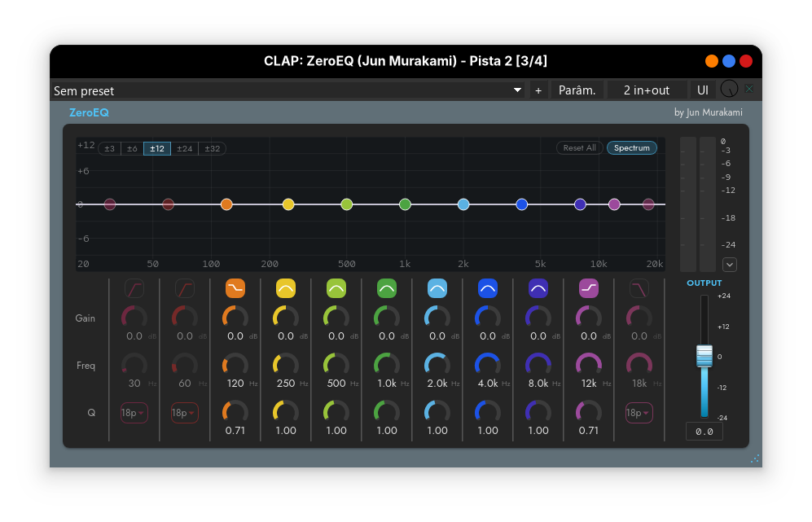Click the Parâm. button
812x522 pixels.
coord(577,90)
